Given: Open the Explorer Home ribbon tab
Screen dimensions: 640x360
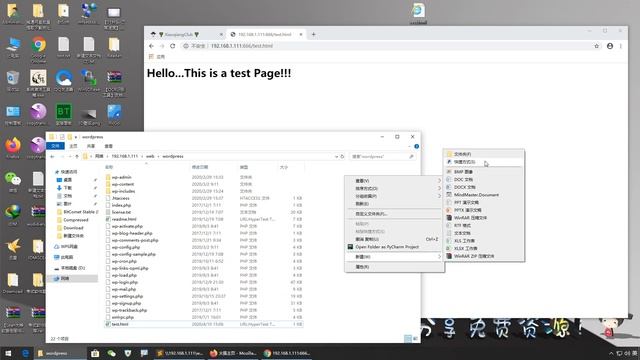Looking at the screenshot, I should pyautogui.click(x=73, y=146).
